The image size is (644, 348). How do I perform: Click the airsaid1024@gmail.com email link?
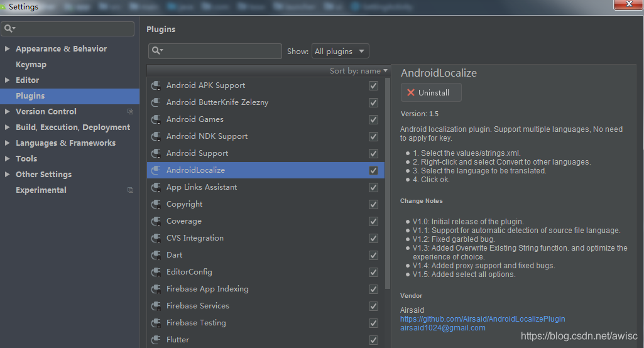pyautogui.click(x=443, y=328)
